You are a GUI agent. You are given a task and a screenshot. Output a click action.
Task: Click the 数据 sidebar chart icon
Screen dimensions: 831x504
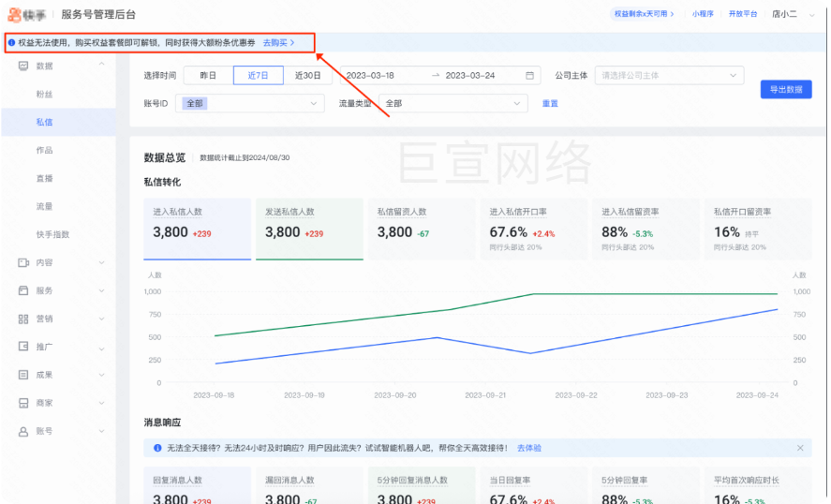(23, 66)
